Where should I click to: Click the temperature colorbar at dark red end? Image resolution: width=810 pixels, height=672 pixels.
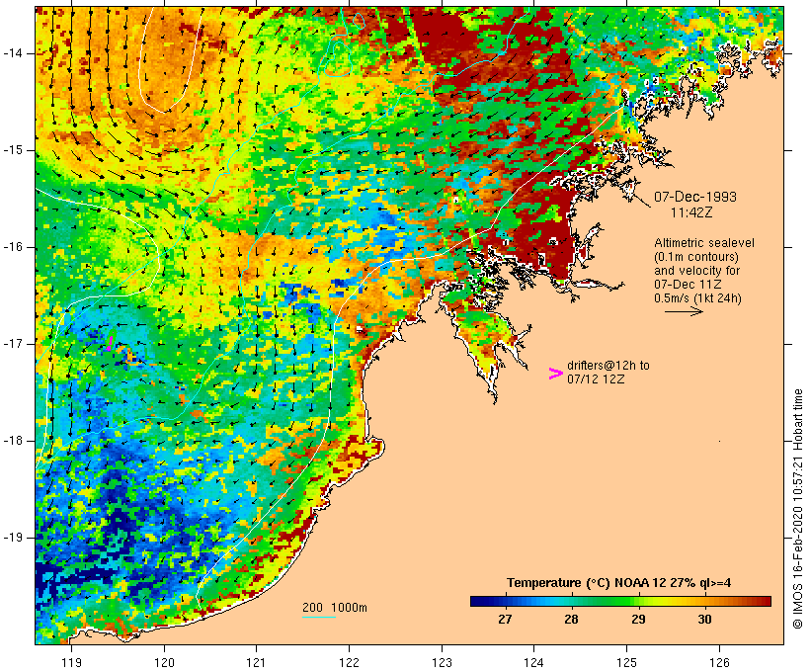764,601
